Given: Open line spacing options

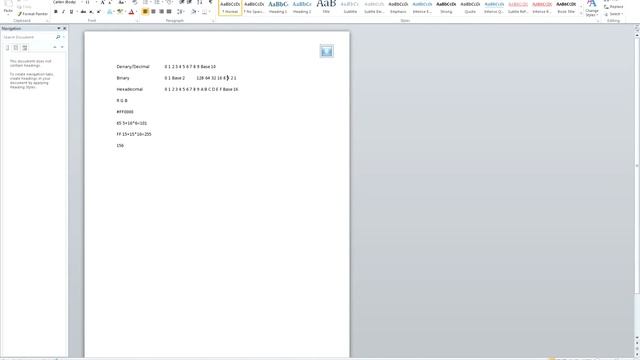Looking at the screenshot, I should click(x=180, y=12).
